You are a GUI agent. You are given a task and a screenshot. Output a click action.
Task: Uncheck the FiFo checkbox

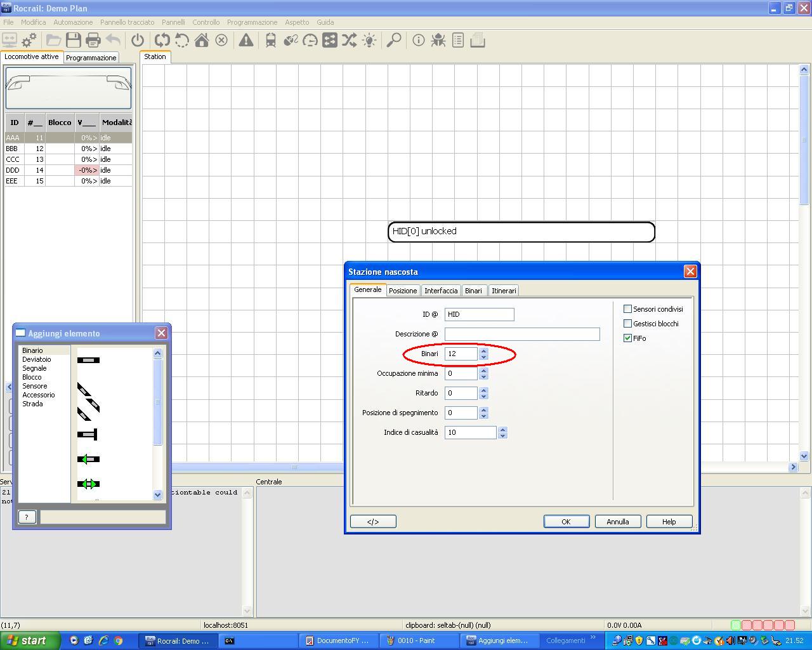tap(627, 338)
